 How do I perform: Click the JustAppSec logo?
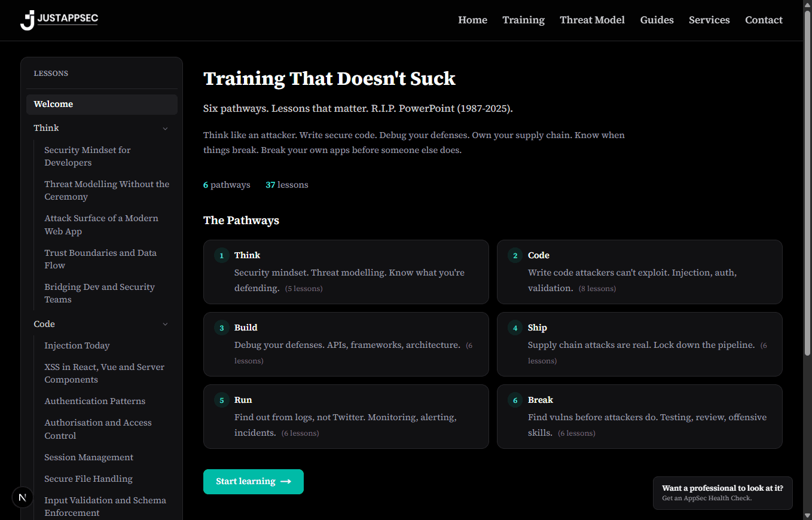(59, 20)
